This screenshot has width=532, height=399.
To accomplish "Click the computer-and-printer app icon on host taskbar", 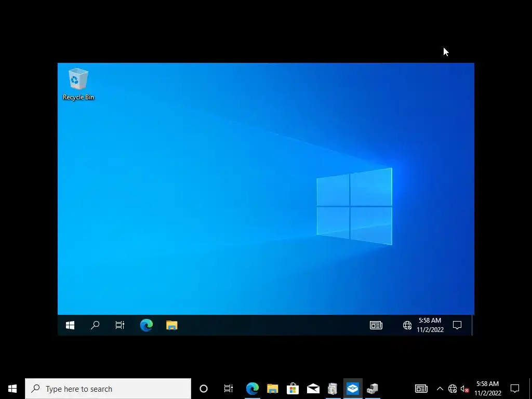I will coord(373,389).
